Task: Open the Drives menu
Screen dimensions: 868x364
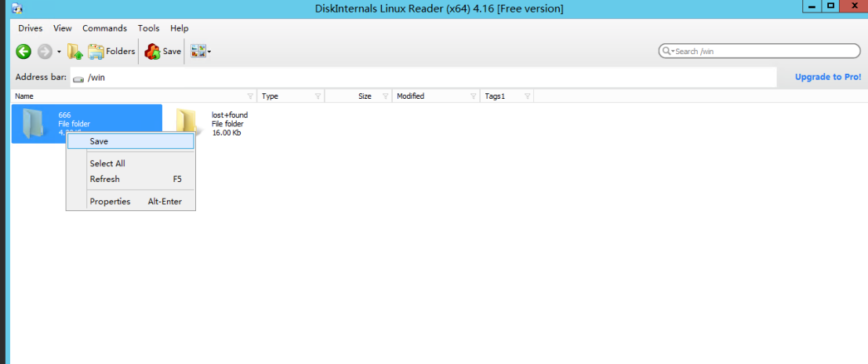Action: tap(31, 28)
